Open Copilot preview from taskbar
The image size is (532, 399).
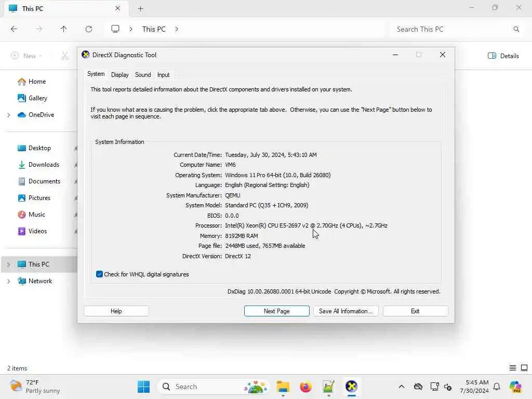(516, 387)
